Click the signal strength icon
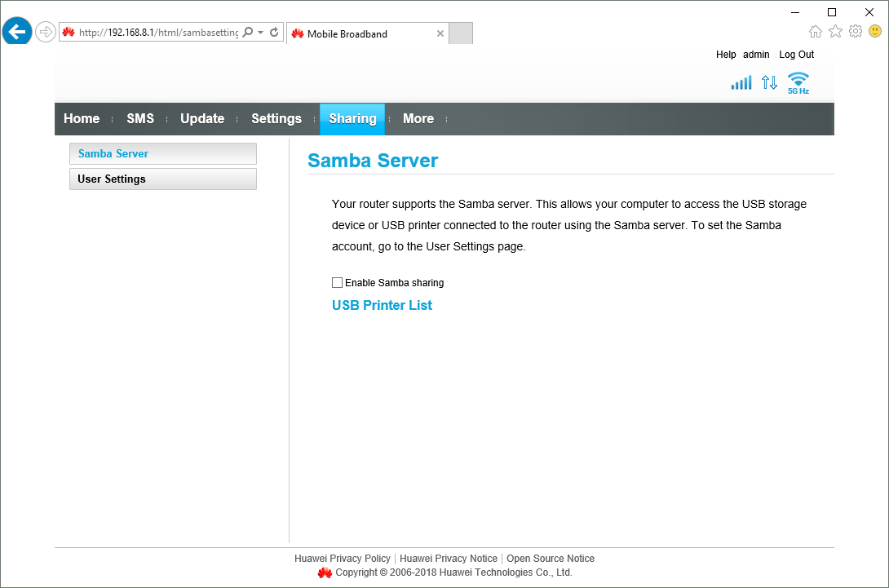Screen dimensions: 889x588 coord(741,82)
